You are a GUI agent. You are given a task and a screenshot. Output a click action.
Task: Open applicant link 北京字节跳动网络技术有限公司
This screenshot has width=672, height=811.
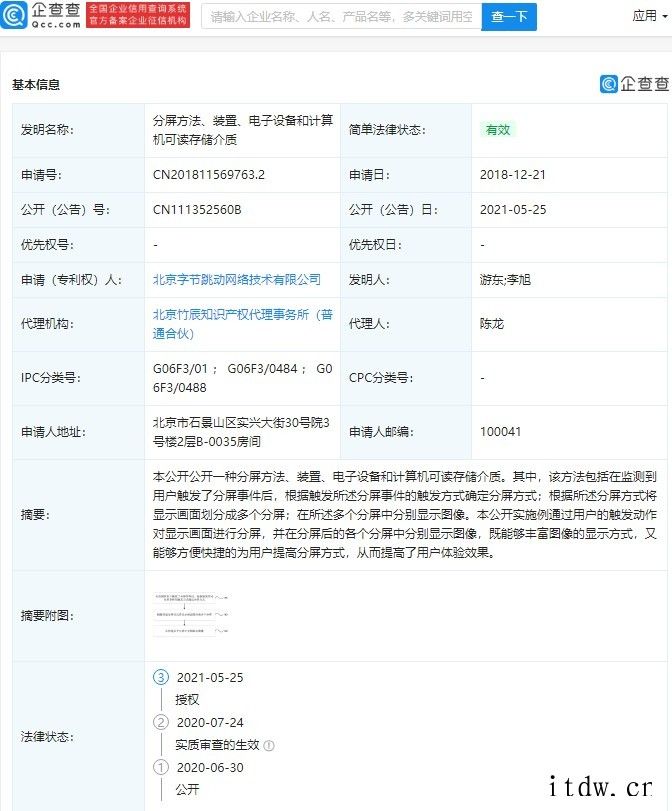coord(236,280)
